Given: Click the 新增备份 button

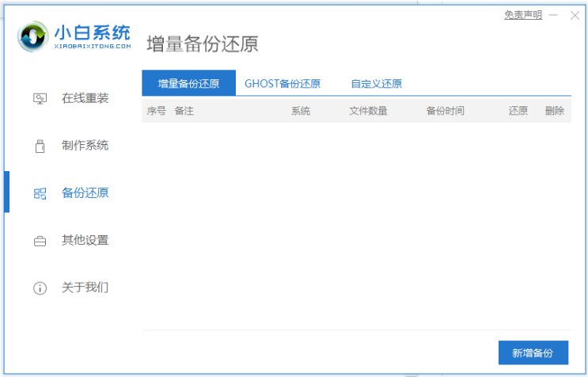Looking at the screenshot, I should (533, 352).
